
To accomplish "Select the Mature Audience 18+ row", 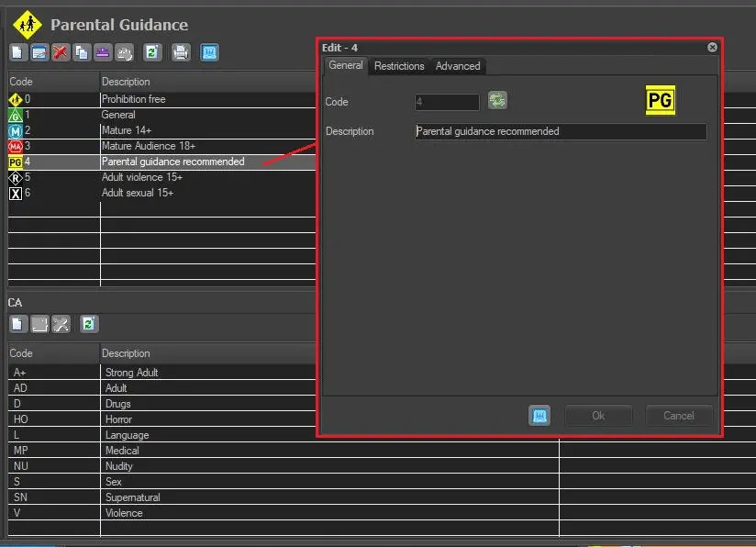I will pos(147,146).
